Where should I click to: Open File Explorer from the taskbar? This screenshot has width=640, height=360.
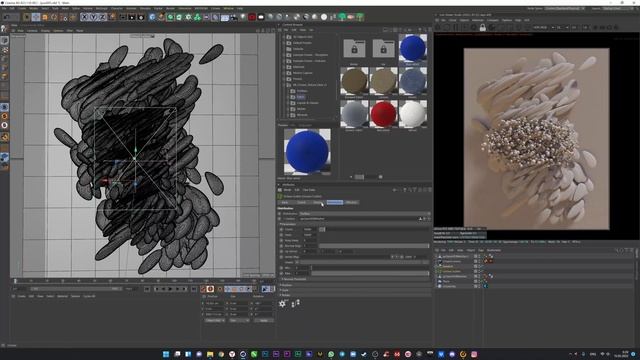point(210,354)
